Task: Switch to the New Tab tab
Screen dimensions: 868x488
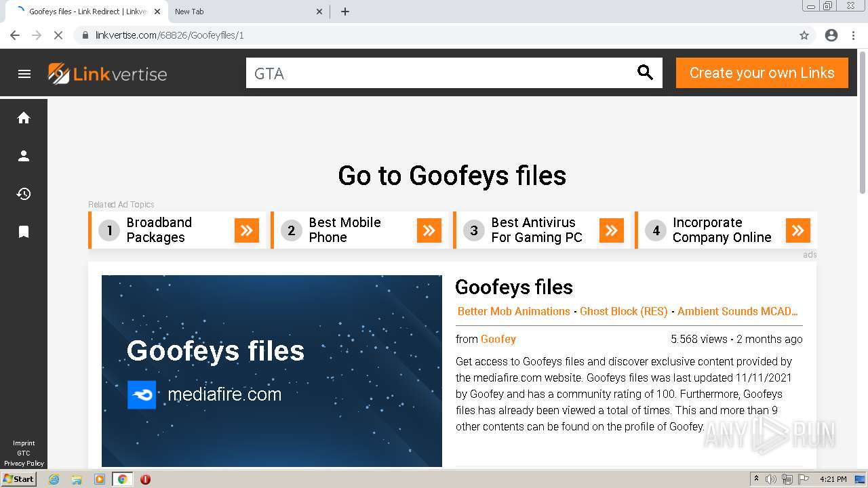Action: (247, 12)
